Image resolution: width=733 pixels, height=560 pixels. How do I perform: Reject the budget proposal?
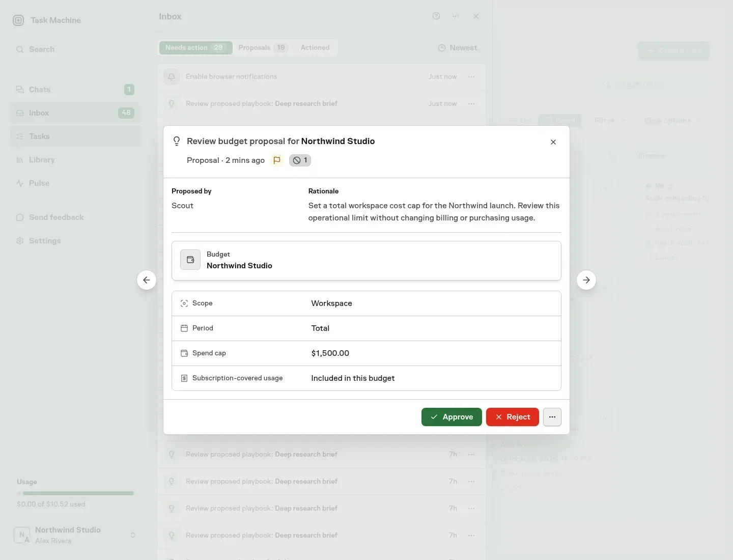coord(512,417)
